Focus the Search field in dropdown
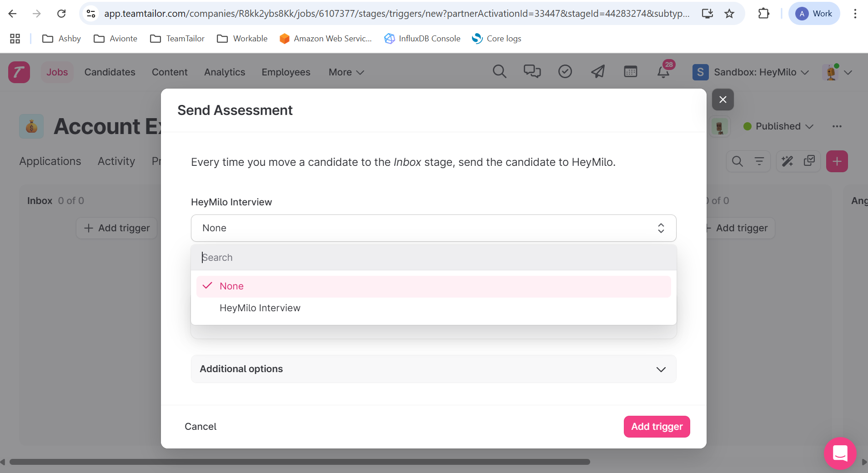Viewport: 868px width, 473px height. (x=433, y=258)
